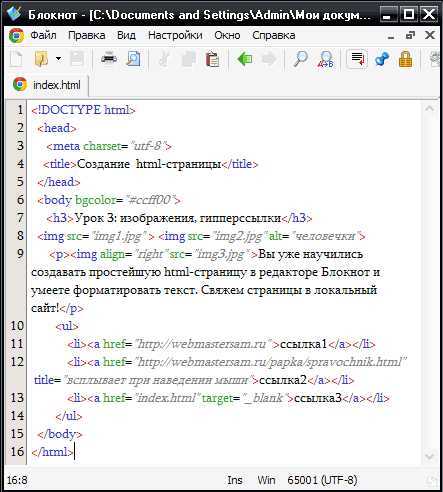This screenshot has height=492, width=443.
Task: Toggle read-only lock icon
Action: 405,60
